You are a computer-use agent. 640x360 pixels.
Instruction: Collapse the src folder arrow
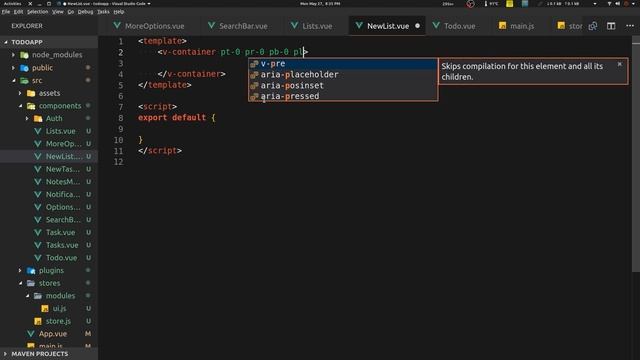tap(13, 80)
